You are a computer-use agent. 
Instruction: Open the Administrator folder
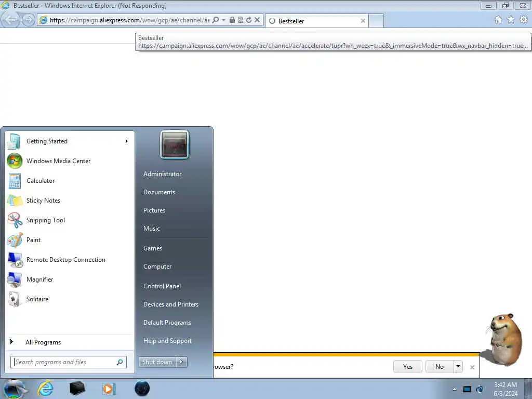162,174
